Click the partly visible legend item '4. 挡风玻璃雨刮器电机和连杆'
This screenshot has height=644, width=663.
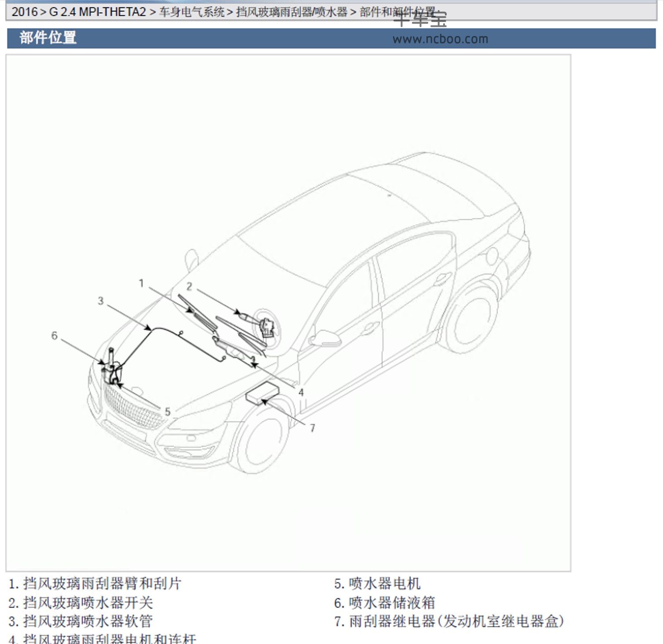coord(102,638)
